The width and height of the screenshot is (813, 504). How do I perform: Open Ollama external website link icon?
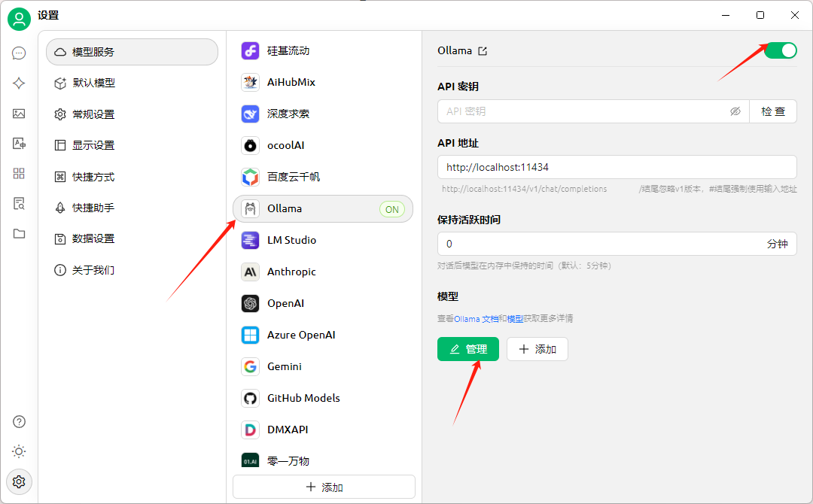coord(483,50)
